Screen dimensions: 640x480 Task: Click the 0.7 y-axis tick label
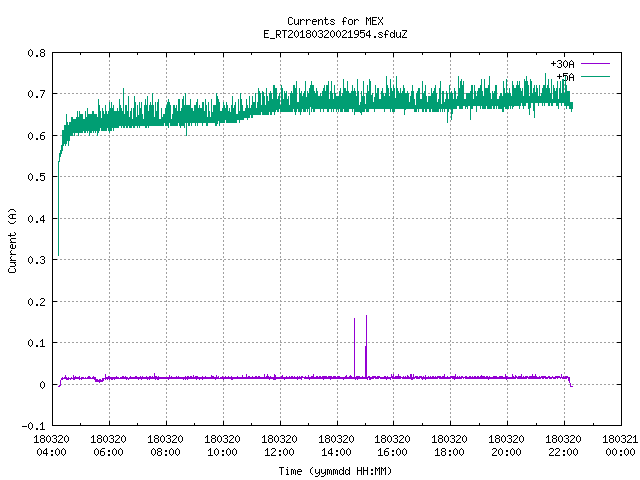[36, 94]
